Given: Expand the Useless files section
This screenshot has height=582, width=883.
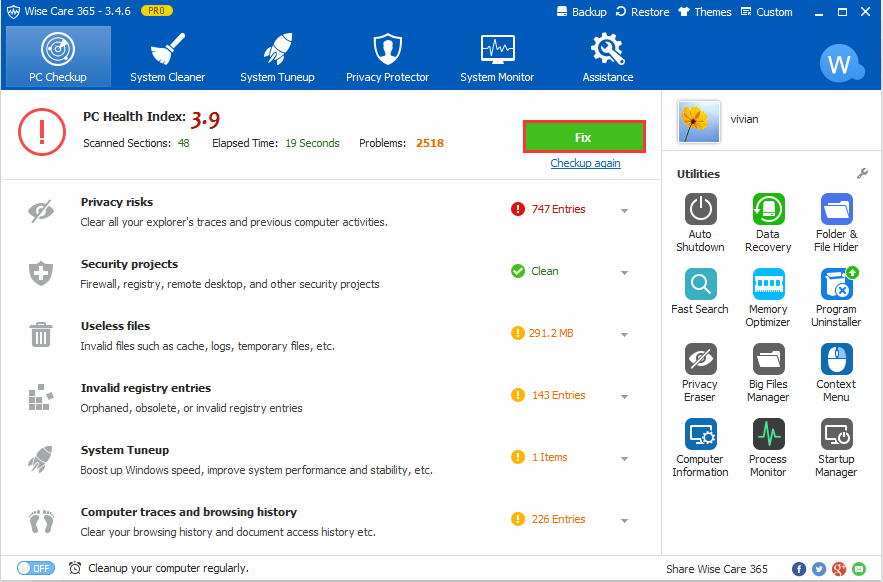Looking at the screenshot, I should (x=625, y=335).
